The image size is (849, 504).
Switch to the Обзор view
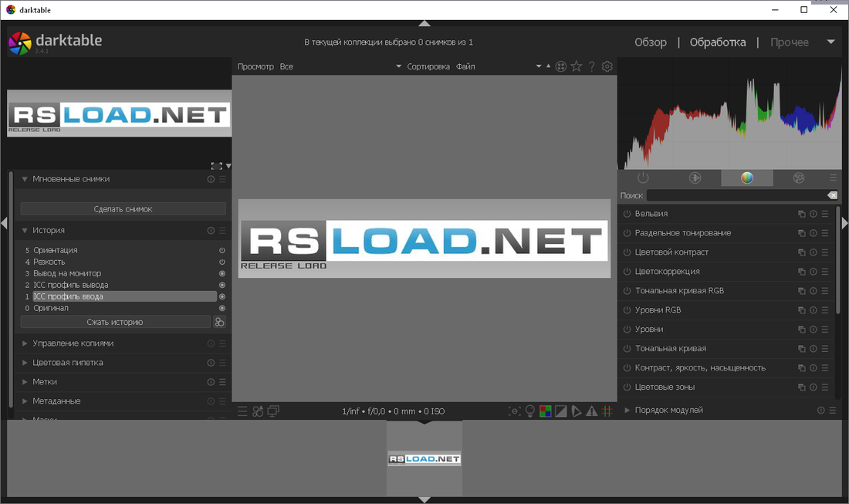[651, 42]
